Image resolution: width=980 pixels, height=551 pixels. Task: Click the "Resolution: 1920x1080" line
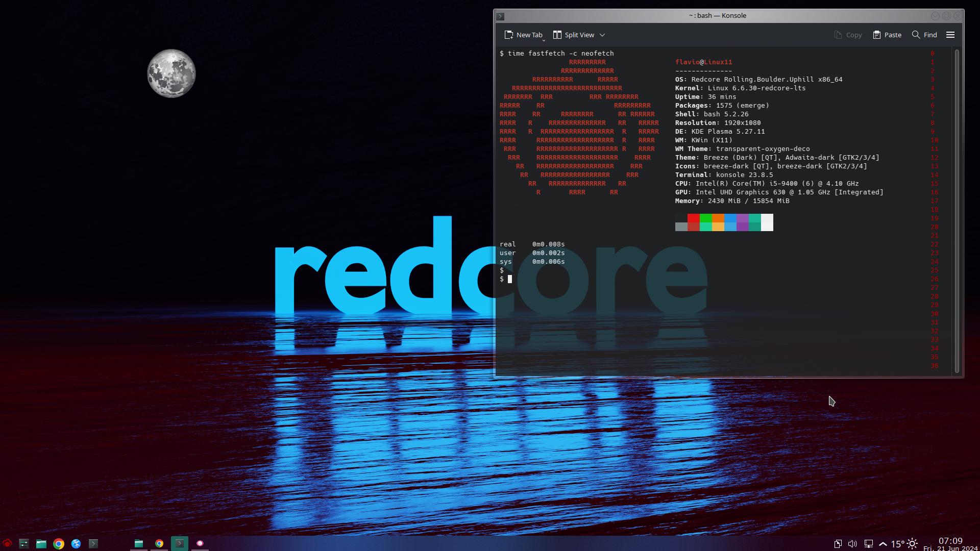tap(718, 122)
